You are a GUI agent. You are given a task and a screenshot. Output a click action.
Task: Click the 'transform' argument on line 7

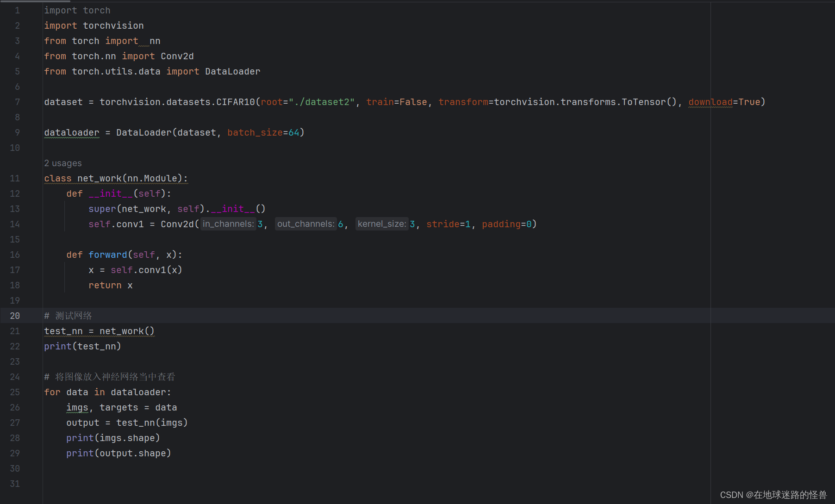click(463, 102)
